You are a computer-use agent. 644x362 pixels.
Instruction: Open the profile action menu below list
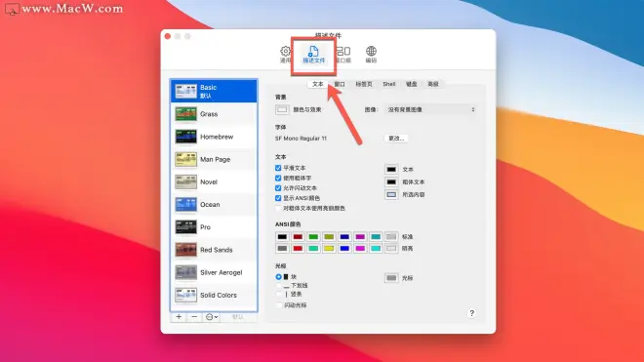(212, 317)
